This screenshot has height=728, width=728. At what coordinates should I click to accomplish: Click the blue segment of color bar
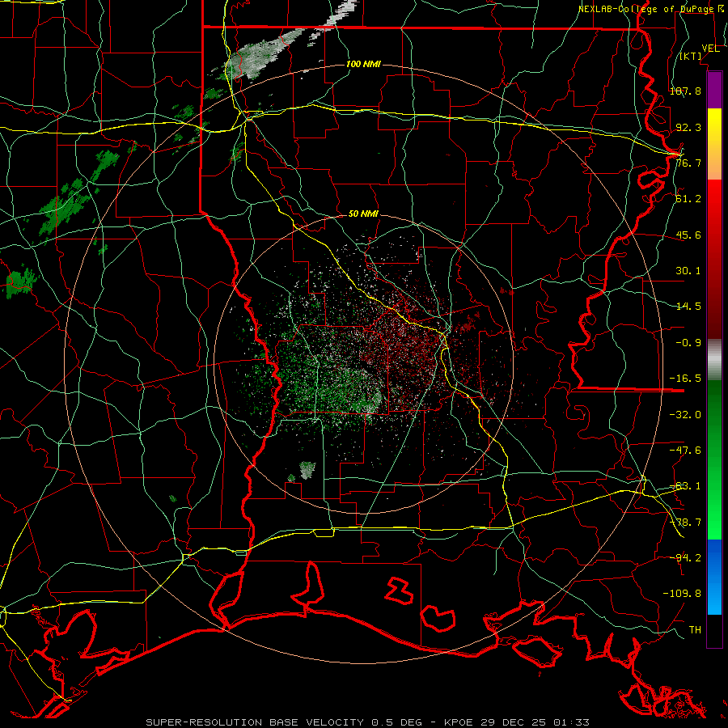click(714, 577)
